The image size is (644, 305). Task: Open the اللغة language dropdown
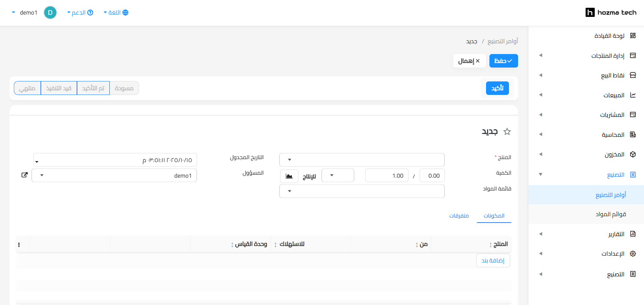(x=116, y=12)
